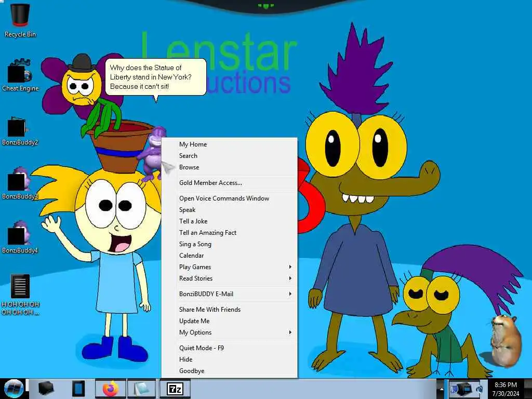Select the BonziBuddy3 desktop shortcut

(x=20, y=183)
